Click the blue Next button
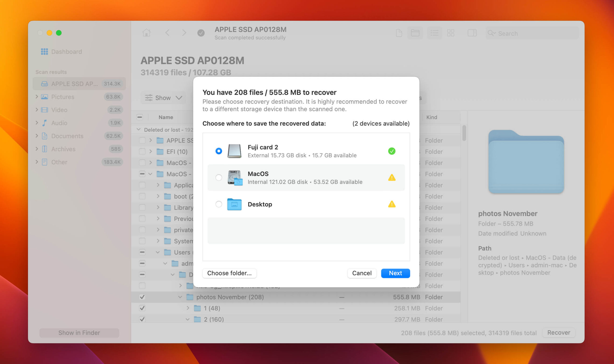Viewport: 614px width, 364px height. [x=395, y=273]
